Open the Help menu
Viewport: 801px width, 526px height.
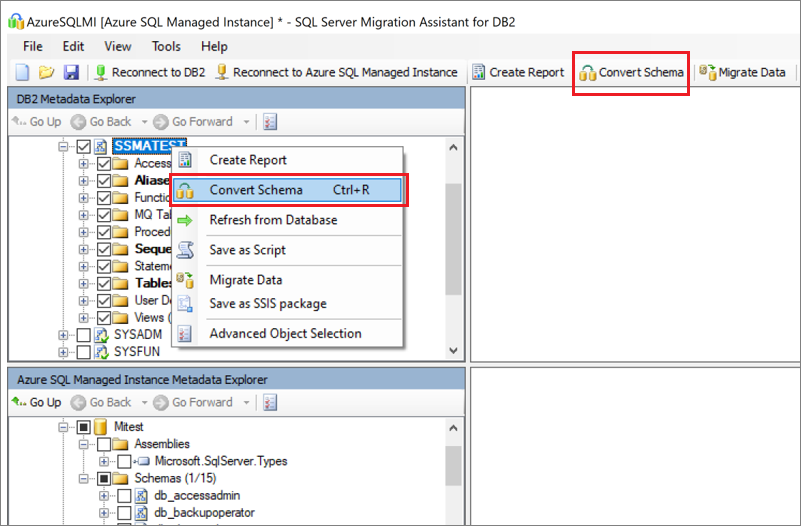pos(214,46)
